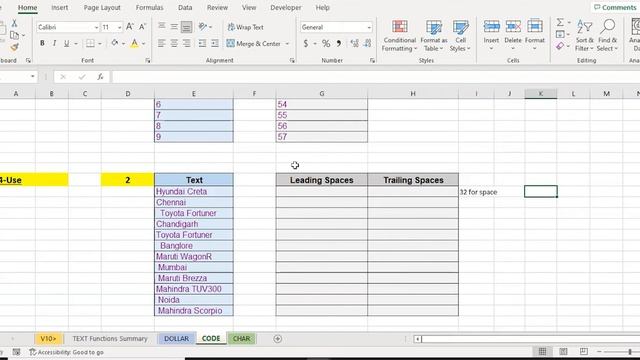Open the Page Layout tab

coord(102,7)
